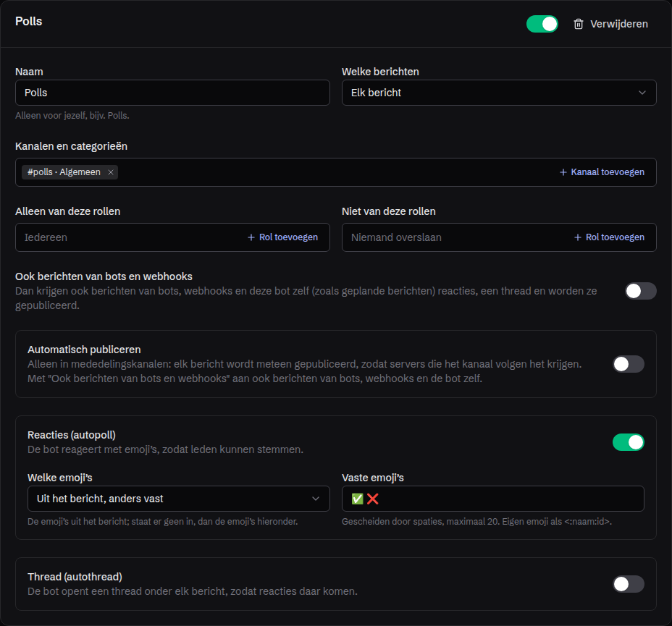Select the #polls · Algemeen channel chip text

(64, 172)
